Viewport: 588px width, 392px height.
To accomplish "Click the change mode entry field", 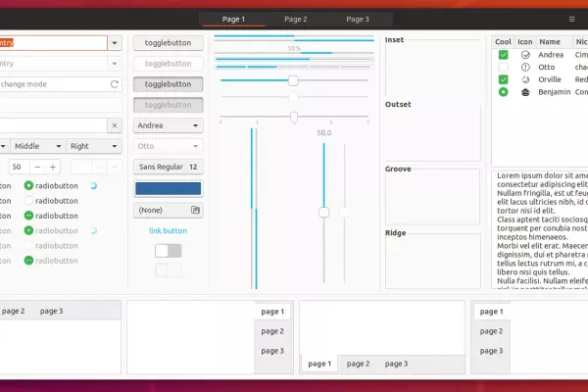I will pyautogui.click(x=60, y=84).
